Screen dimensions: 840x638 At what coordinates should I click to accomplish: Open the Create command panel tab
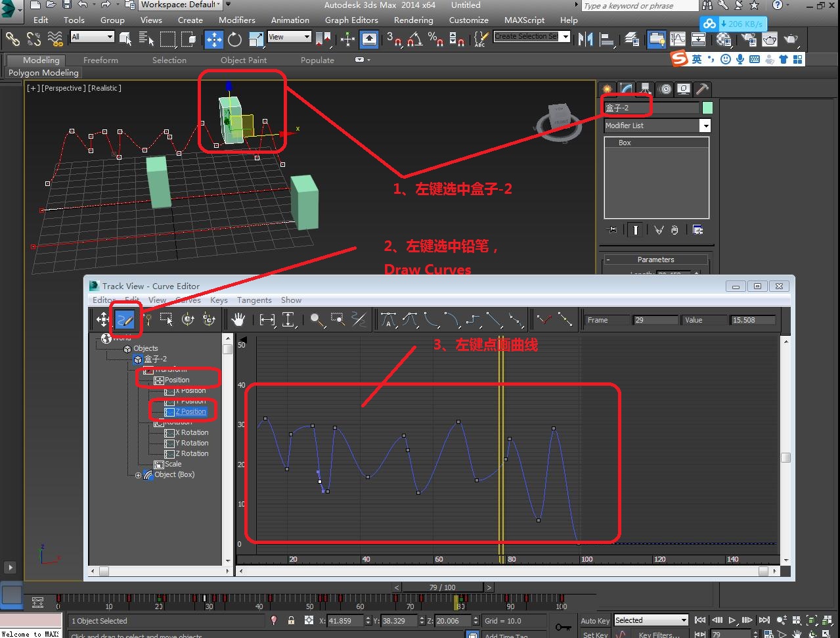tap(608, 89)
